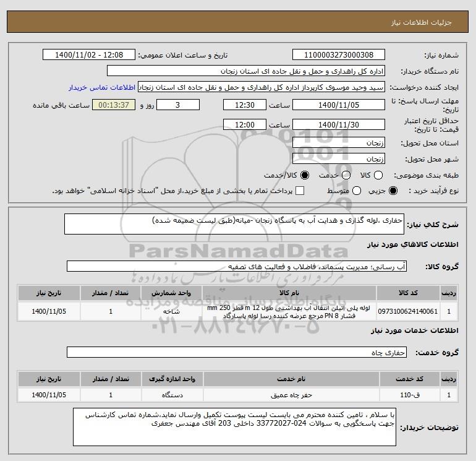This screenshot has height=461, width=476.
Task: Click the buyer organization name field
Action: tap(246, 71)
